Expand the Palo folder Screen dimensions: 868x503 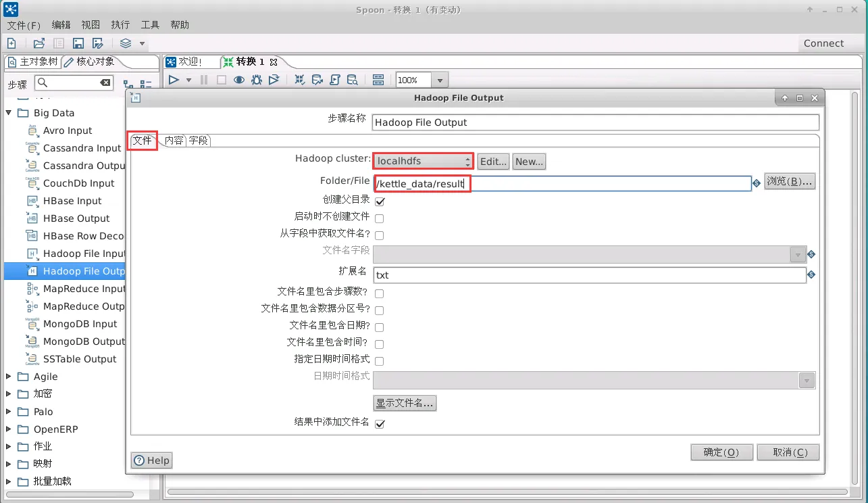click(9, 412)
